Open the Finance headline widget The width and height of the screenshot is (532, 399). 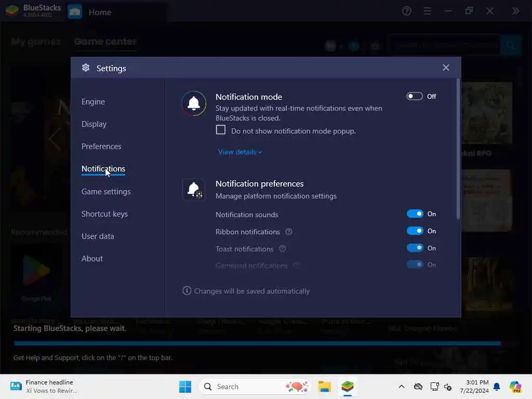(44, 387)
